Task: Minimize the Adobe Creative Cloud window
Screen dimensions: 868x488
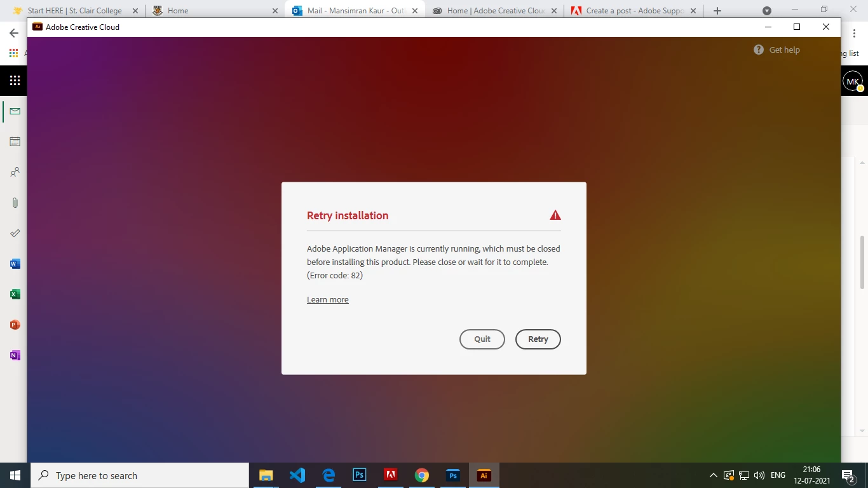Action: (768, 27)
